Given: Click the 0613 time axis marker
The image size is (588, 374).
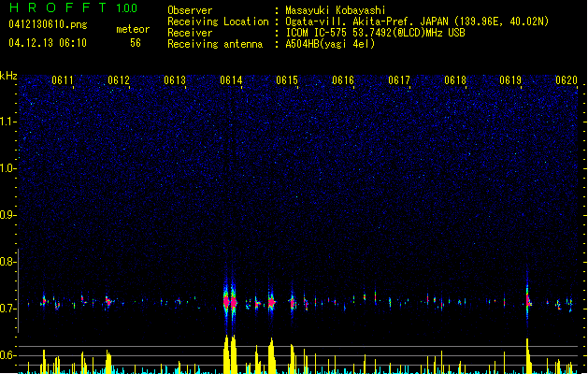Looking at the screenshot, I should pos(175,80).
